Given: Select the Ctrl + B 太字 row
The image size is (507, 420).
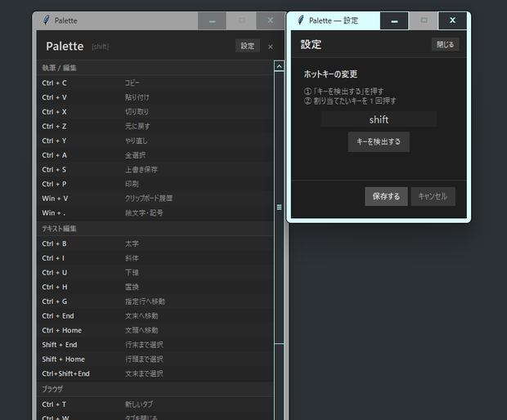Looking at the screenshot, I should [x=155, y=244].
